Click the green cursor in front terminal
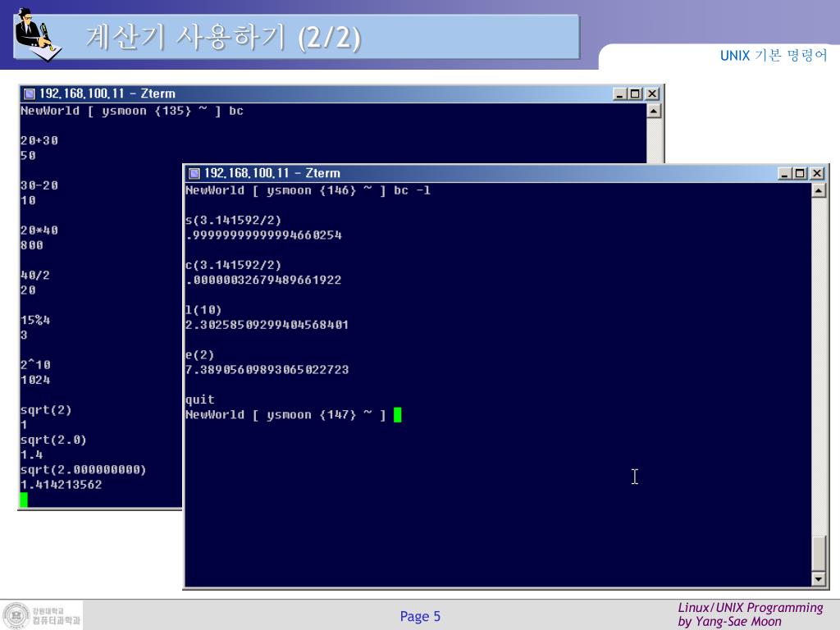The height and width of the screenshot is (630, 840). [x=397, y=414]
